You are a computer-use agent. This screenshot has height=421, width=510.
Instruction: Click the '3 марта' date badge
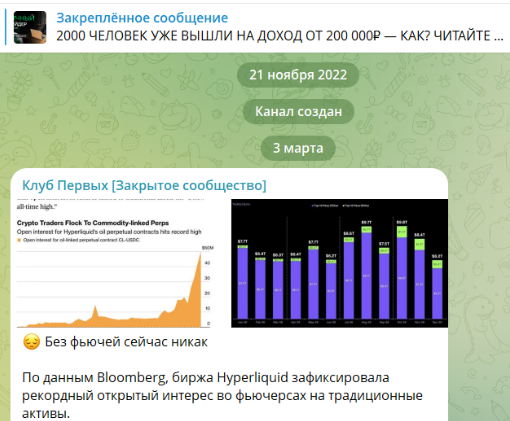[298, 148]
